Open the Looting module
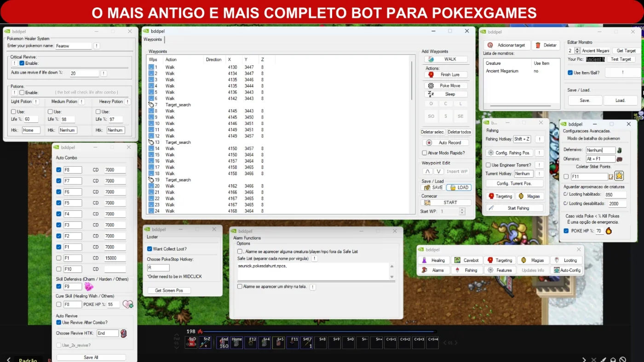This screenshot has height=362, width=644. point(566,260)
